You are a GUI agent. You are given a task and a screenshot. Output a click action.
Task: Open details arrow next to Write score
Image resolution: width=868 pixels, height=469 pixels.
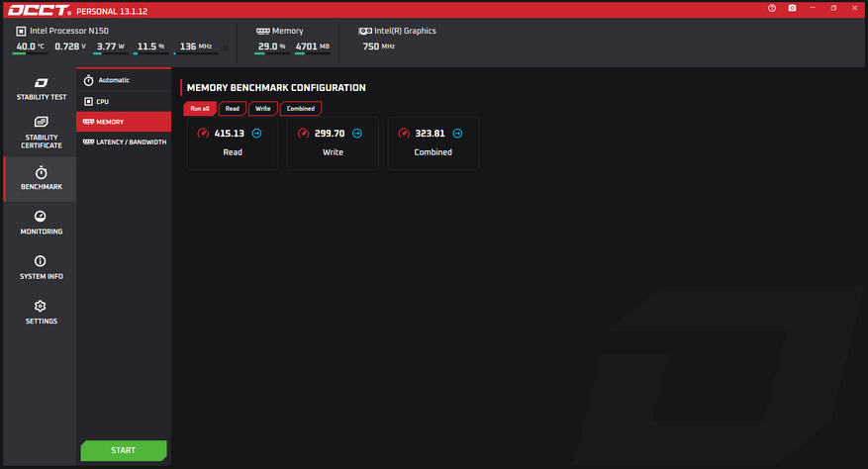pos(357,134)
